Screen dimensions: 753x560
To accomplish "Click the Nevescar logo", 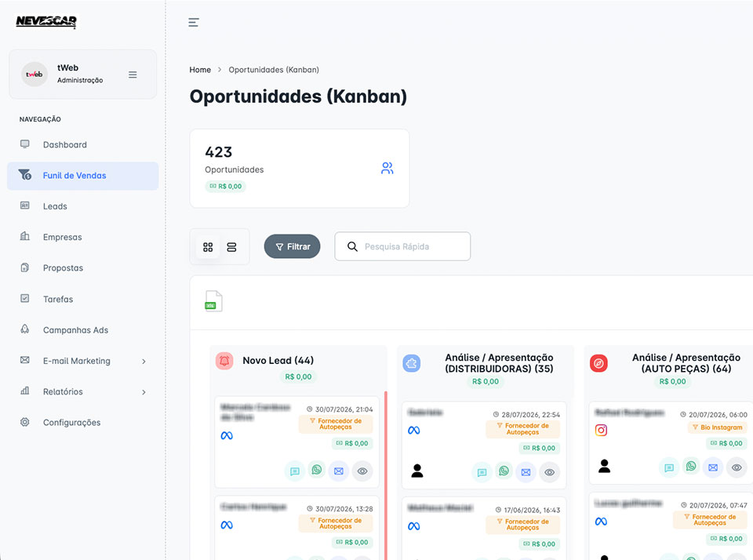I will click(46, 22).
